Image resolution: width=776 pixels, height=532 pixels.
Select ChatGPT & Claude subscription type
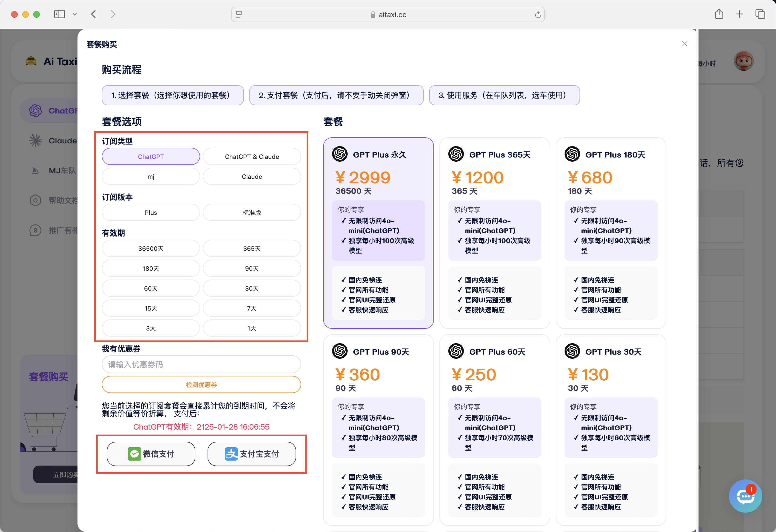pos(252,157)
